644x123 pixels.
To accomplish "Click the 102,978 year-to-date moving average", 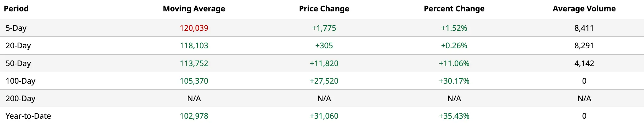I will click(194, 116).
